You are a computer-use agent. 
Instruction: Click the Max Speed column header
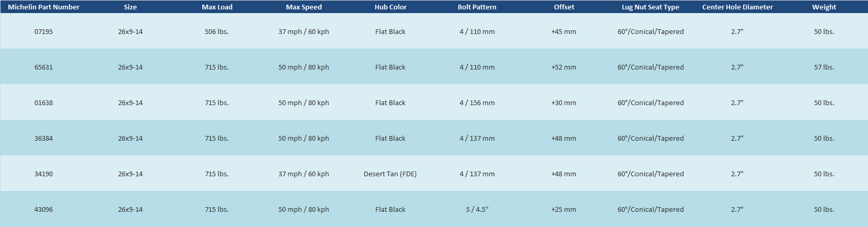click(304, 7)
